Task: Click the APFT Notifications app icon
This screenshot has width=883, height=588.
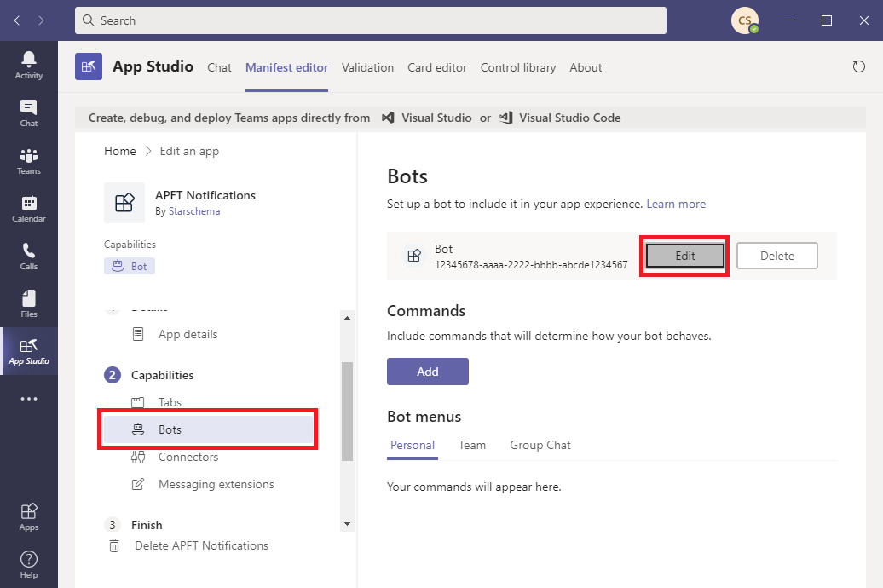Action: pyautogui.click(x=124, y=203)
